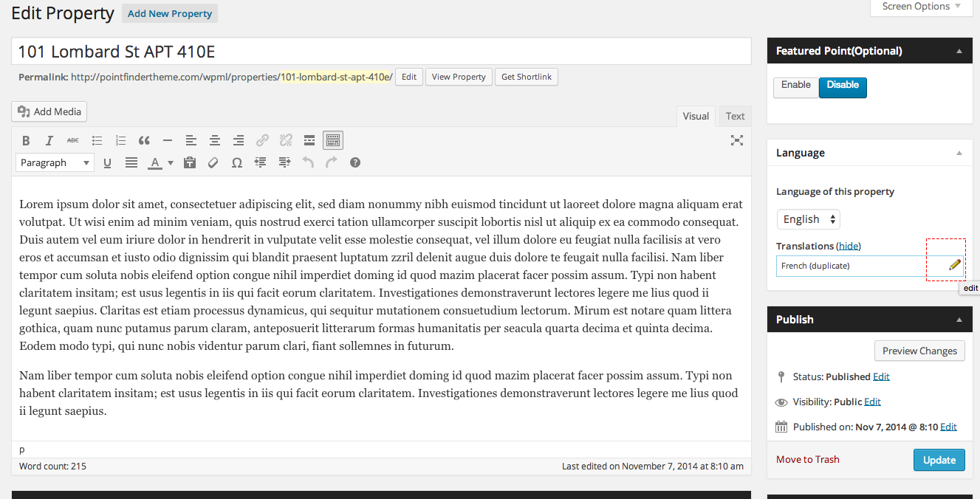This screenshot has height=499, width=980.
Task: Toggle the toolbar kitchen sink button
Action: point(333,140)
